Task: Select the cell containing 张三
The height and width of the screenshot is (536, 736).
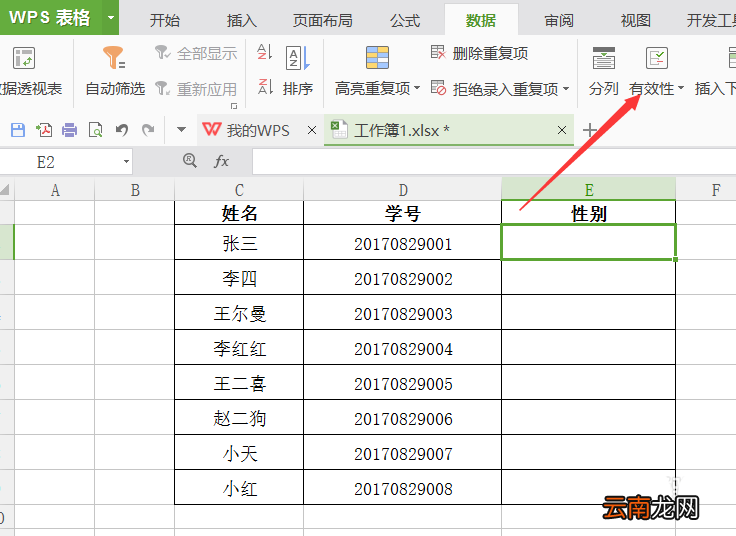Action: (239, 242)
